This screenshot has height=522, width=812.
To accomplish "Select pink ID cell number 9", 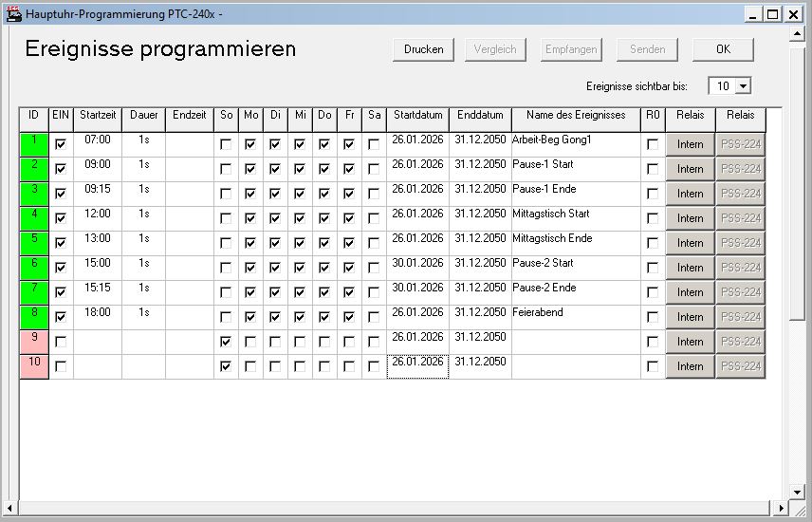I will click(x=33, y=341).
